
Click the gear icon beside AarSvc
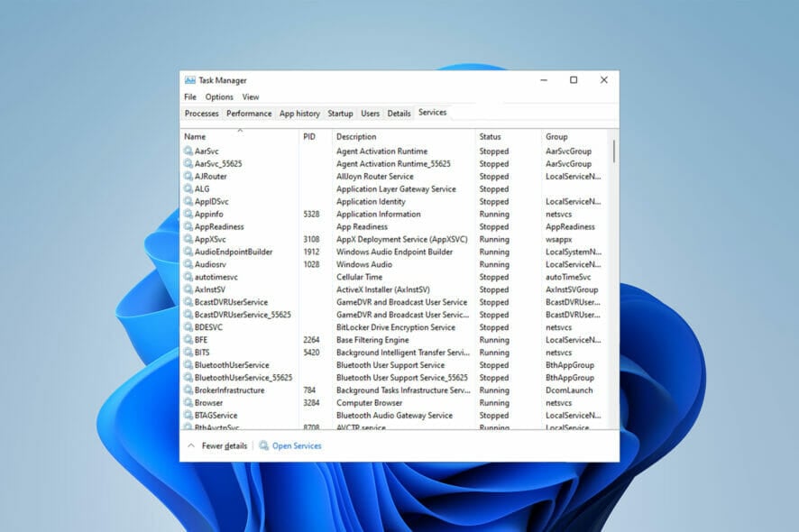187,151
